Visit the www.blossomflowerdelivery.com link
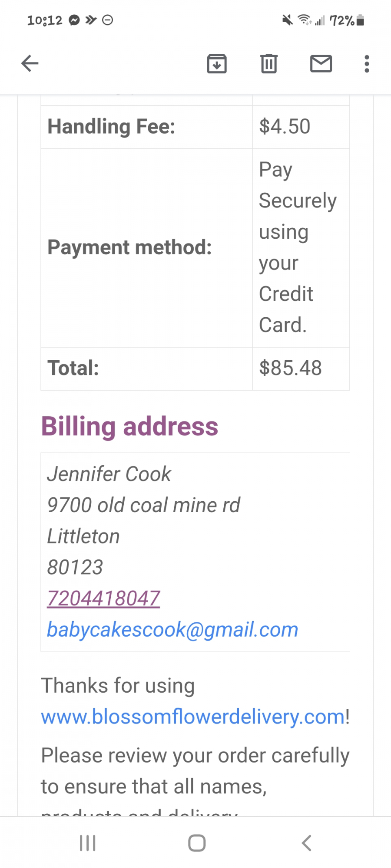The width and height of the screenshot is (391, 868). click(193, 717)
